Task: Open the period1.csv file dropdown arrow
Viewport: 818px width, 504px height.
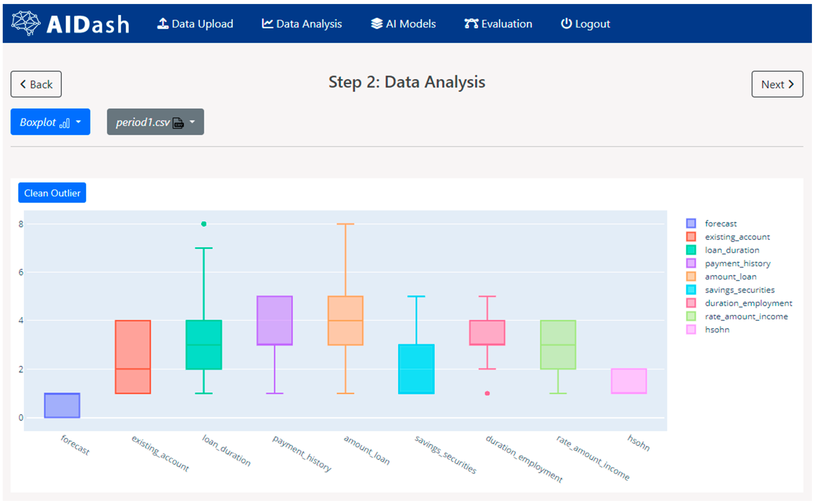Action: coord(192,122)
